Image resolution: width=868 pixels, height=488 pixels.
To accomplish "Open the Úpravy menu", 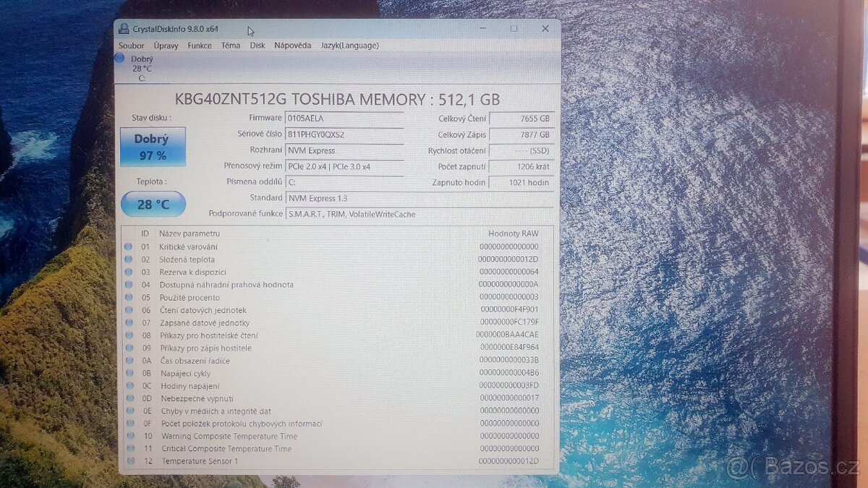I will coord(166,46).
